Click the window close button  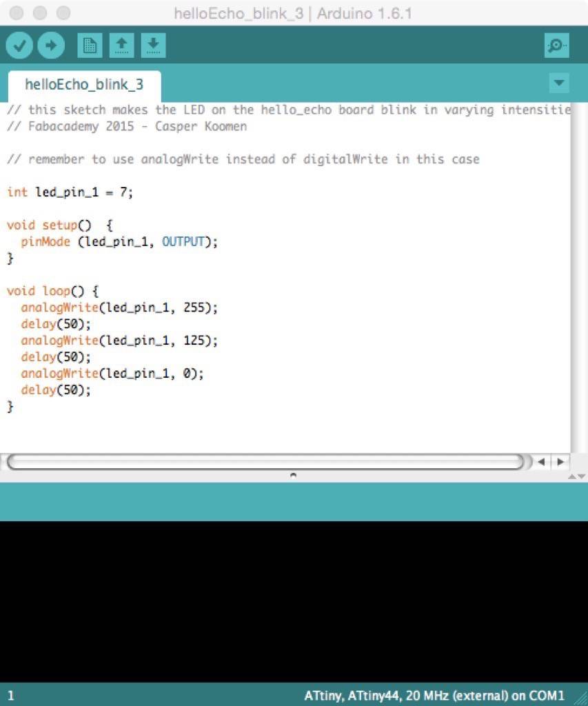17,13
